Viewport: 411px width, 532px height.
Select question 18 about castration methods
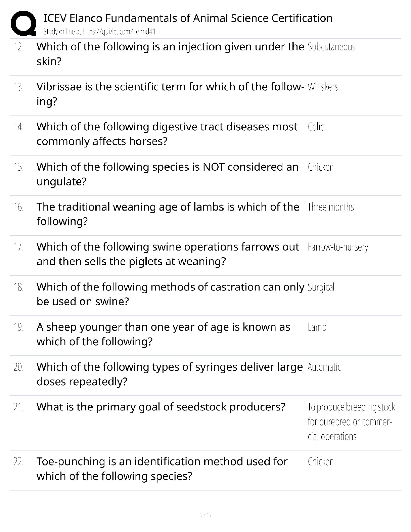[170, 294]
